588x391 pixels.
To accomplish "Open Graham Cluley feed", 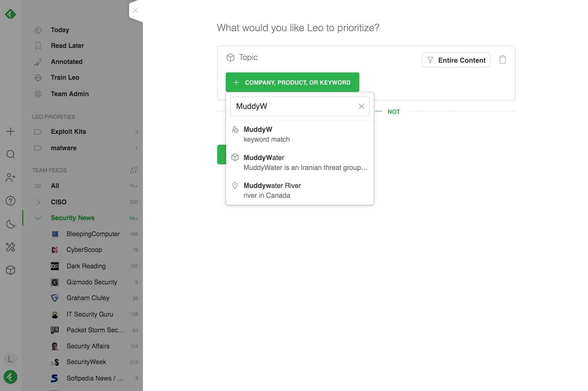I will point(88,298).
